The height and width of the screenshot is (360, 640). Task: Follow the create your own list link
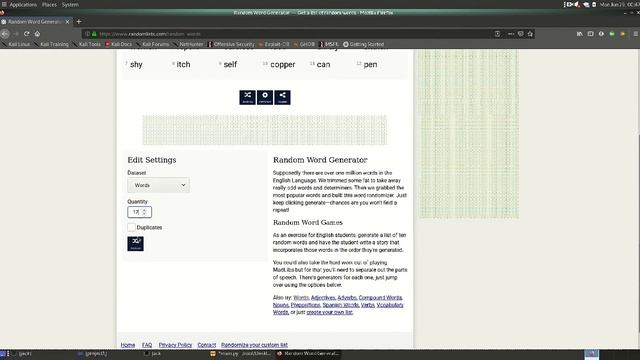[330, 312]
